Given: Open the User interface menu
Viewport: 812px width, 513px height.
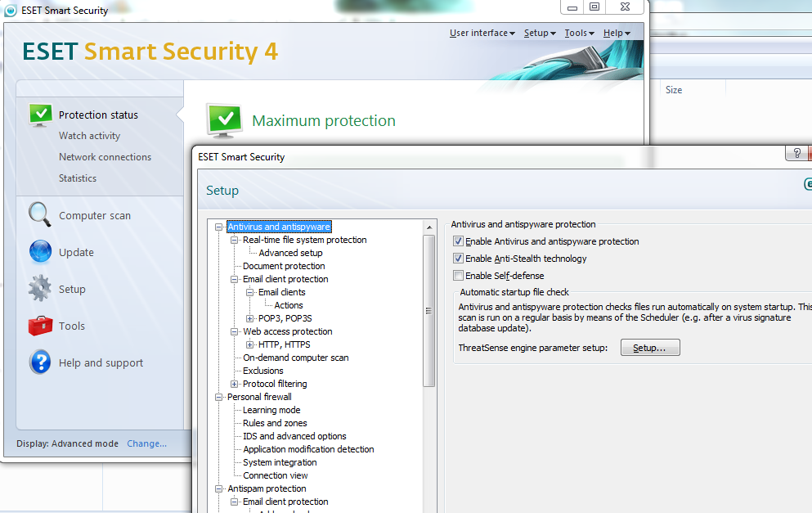Looking at the screenshot, I should (x=482, y=33).
